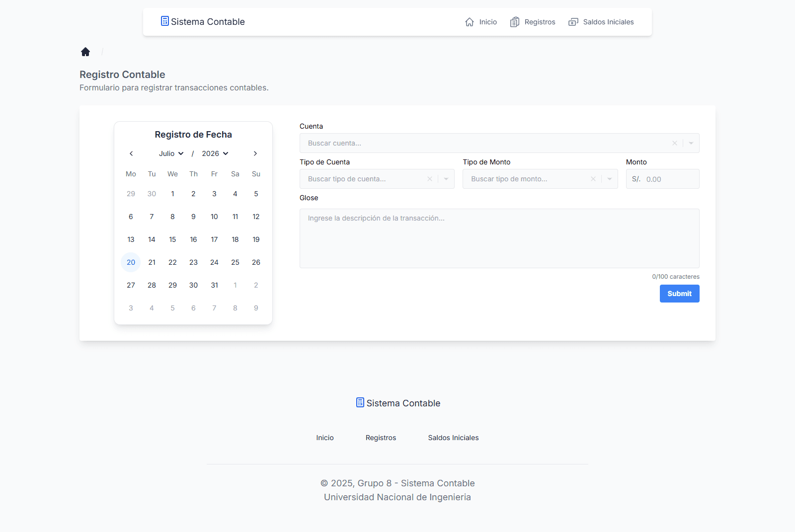This screenshot has height=532, width=795.
Task: Expand the Tipo de Cuenta dropdown arrow
Action: tap(446, 179)
